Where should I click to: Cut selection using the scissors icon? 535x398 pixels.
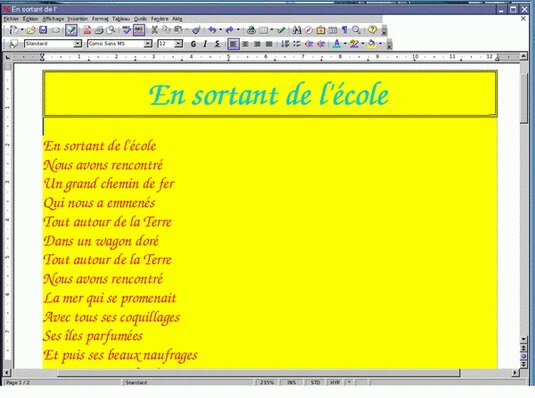(155, 30)
